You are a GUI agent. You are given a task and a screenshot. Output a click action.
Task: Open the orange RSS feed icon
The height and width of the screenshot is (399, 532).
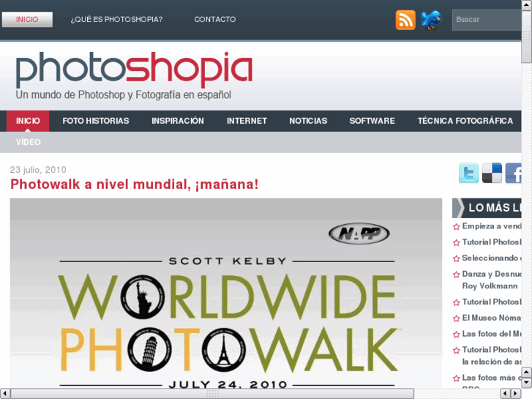(x=405, y=20)
